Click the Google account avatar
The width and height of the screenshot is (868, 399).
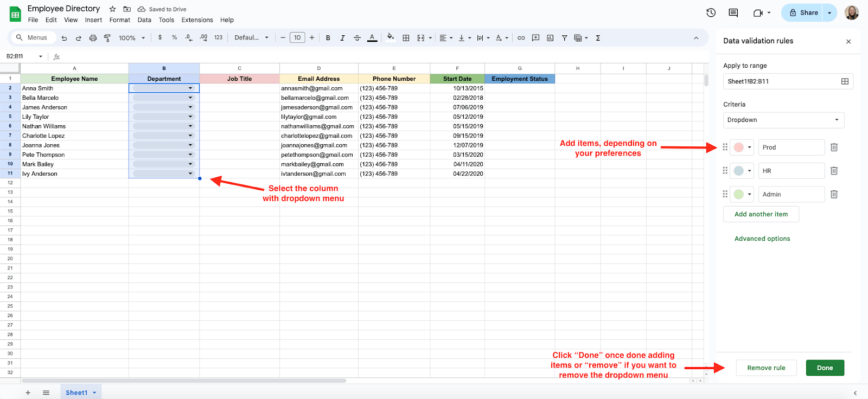click(x=852, y=12)
